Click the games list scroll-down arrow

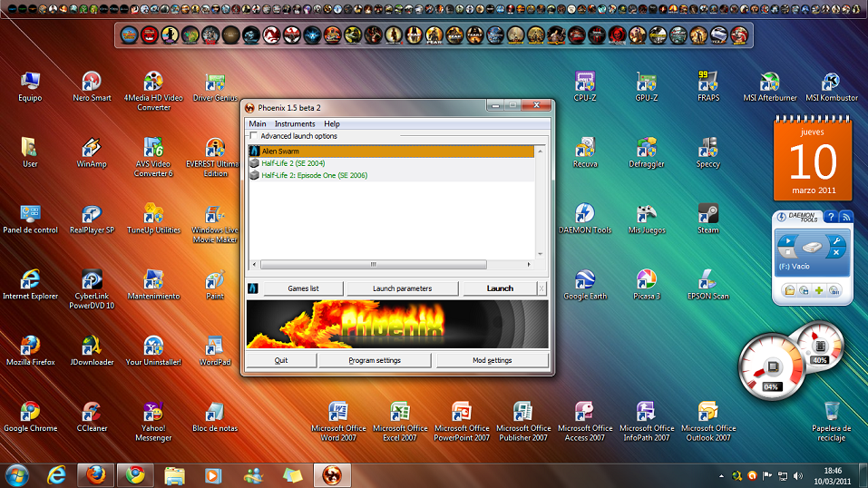(541, 254)
